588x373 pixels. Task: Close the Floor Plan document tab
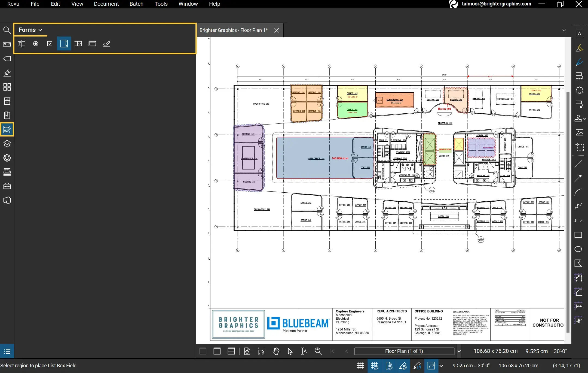pos(277,30)
